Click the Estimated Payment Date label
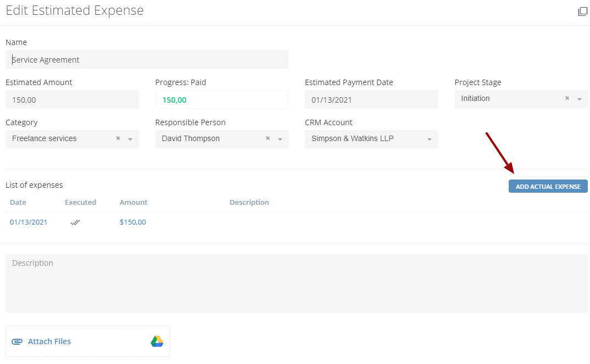This screenshot has height=364, width=590. click(x=349, y=82)
